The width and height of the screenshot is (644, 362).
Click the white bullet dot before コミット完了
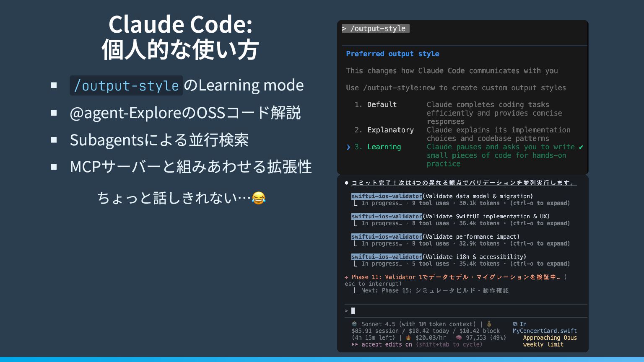tap(347, 183)
